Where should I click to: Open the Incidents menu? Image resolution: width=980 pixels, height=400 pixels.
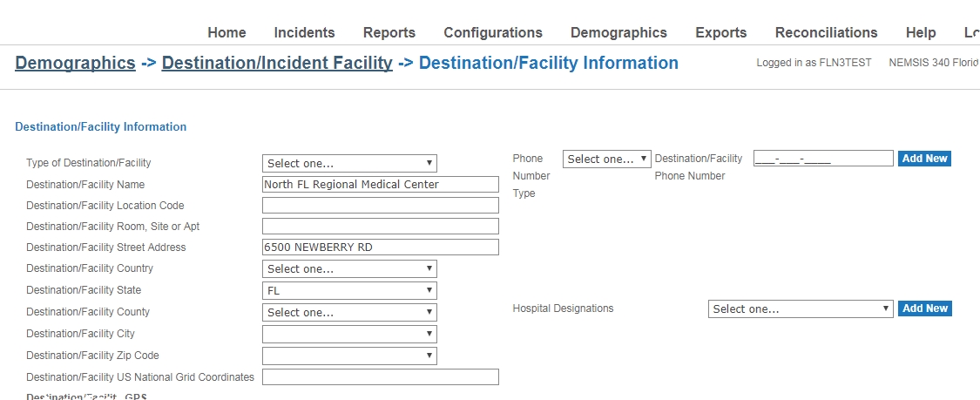304,32
